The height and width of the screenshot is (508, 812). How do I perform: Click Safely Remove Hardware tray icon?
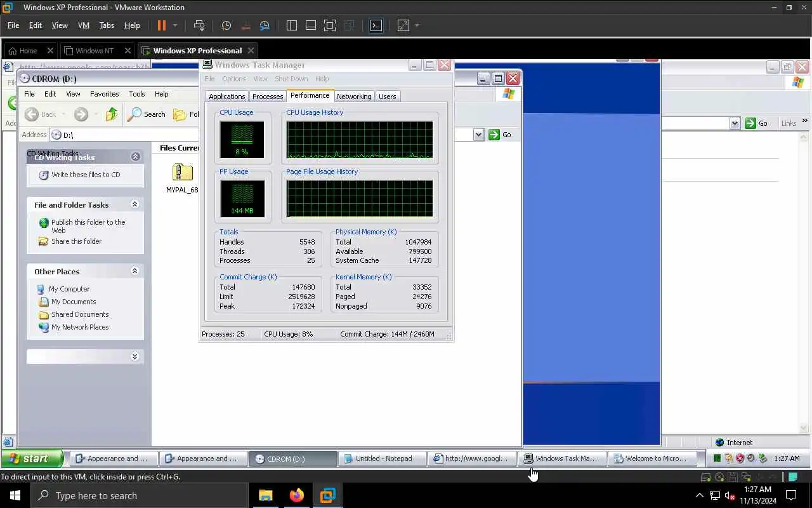click(763, 458)
